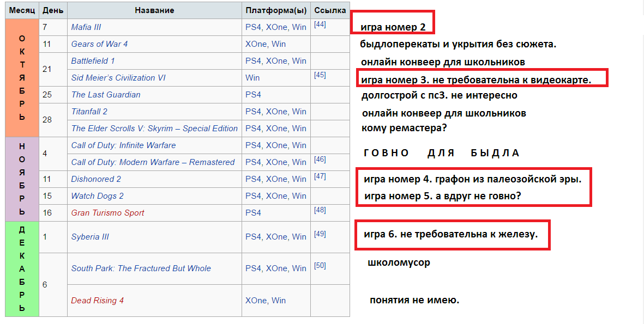Click the День column header

[53, 10]
